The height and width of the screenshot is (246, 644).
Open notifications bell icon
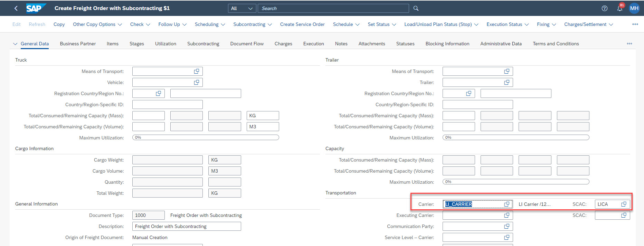pos(620,9)
